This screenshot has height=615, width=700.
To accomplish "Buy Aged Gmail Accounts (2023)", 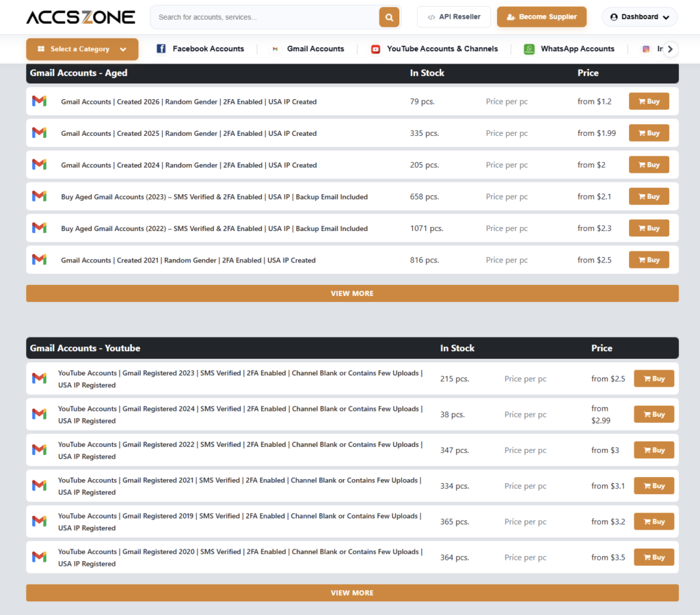I will (649, 196).
